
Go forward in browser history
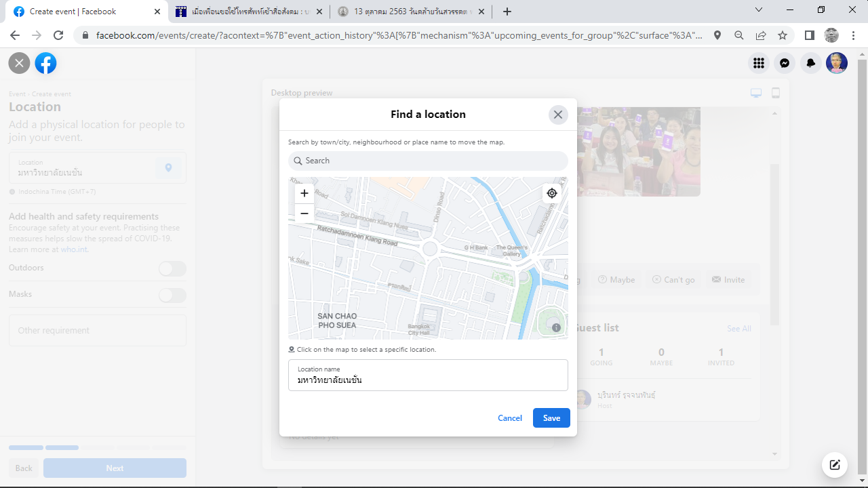point(37,35)
